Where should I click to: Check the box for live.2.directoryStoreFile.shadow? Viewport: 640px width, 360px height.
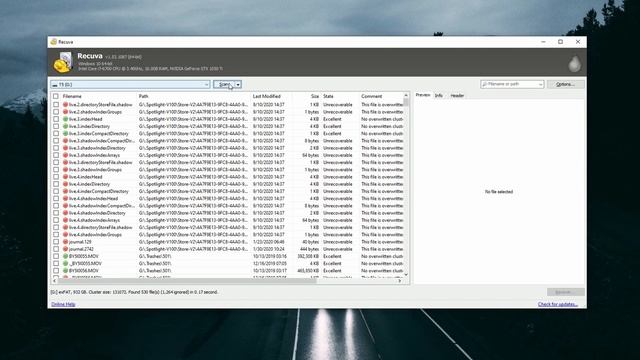pos(56,105)
